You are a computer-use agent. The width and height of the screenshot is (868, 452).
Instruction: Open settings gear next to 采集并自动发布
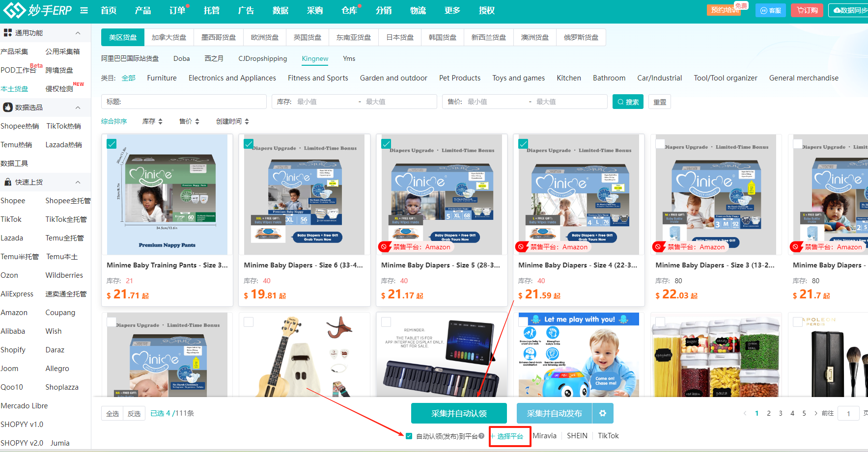[x=603, y=413]
